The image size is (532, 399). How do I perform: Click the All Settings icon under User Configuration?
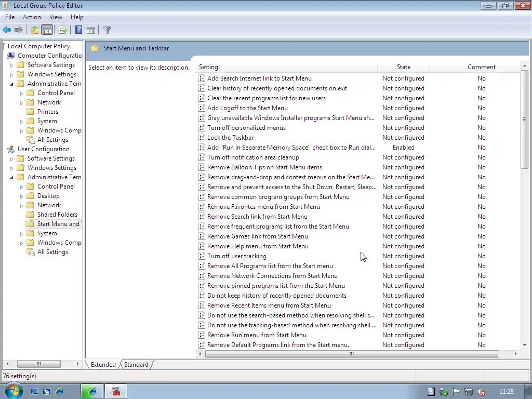pyautogui.click(x=31, y=252)
